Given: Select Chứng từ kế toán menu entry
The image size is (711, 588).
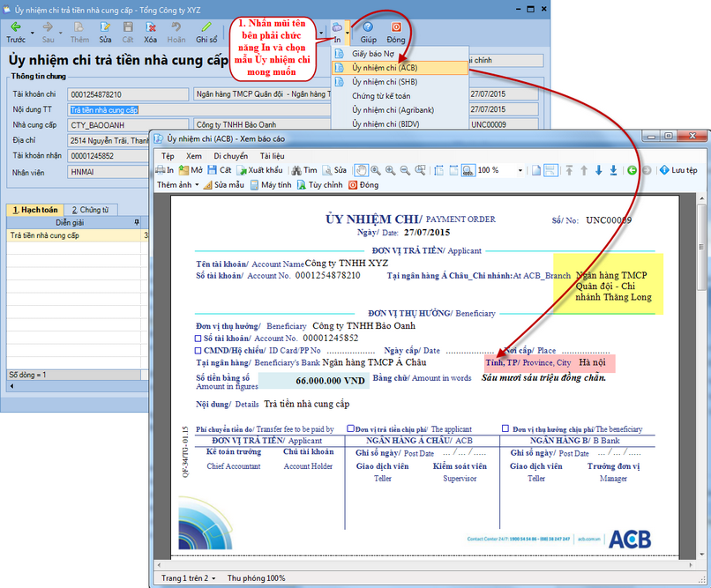Looking at the screenshot, I should [x=400, y=96].
